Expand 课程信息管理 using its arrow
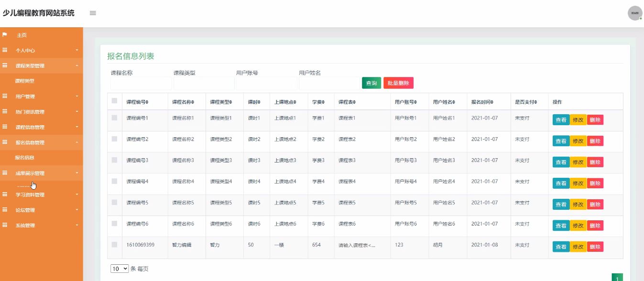Screen dimensions: 644x281 76,127
